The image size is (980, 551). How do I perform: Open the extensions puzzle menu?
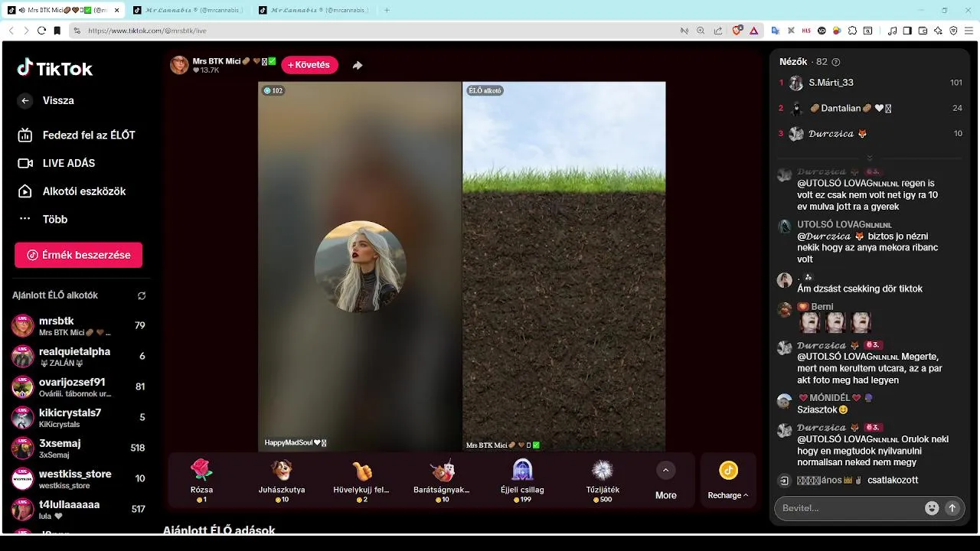point(852,31)
